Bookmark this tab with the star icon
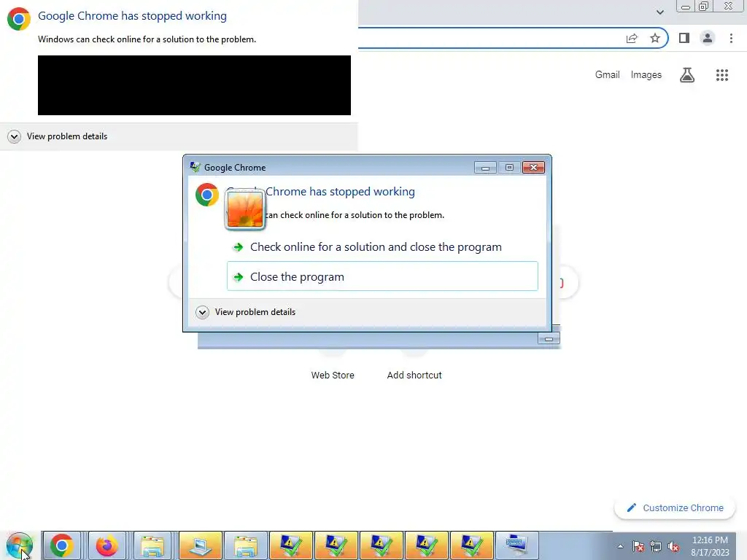This screenshot has width=747, height=560. pyautogui.click(x=655, y=38)
